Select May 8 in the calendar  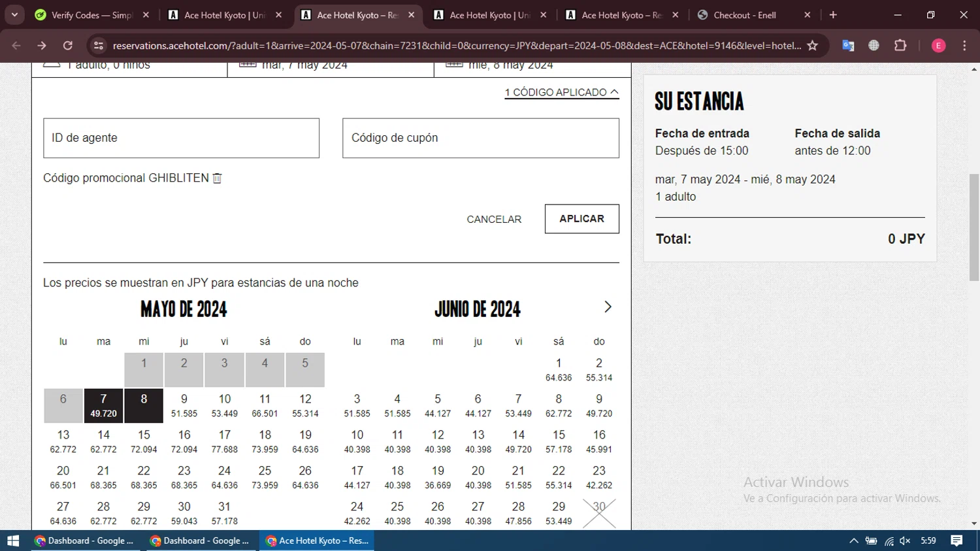pyautogui.click(x=144, y=406)
